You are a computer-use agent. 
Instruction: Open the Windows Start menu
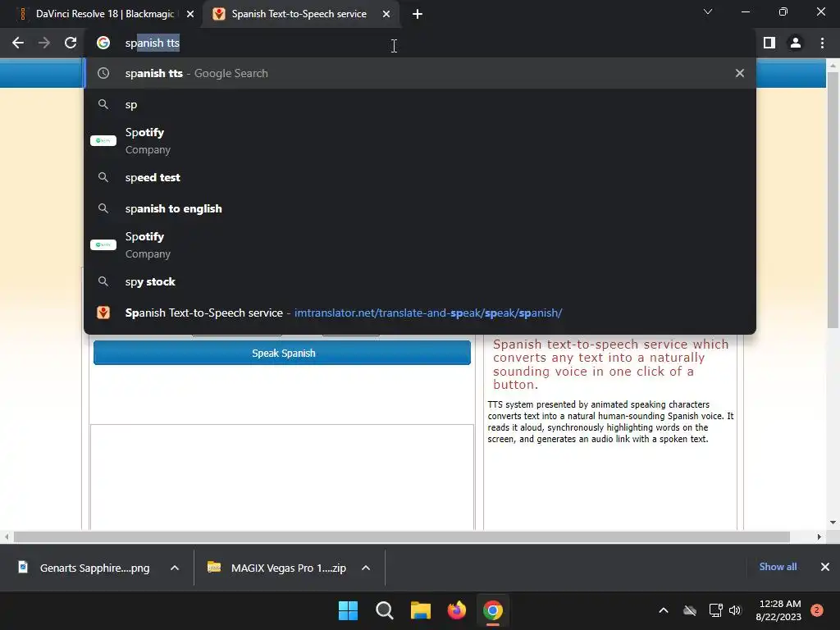pyautogui.click(x=348, y=610)
